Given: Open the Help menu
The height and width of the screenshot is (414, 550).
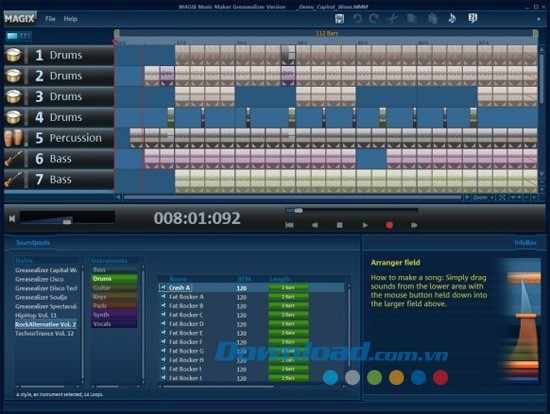Looking at the screenshot, I should 71,19.
